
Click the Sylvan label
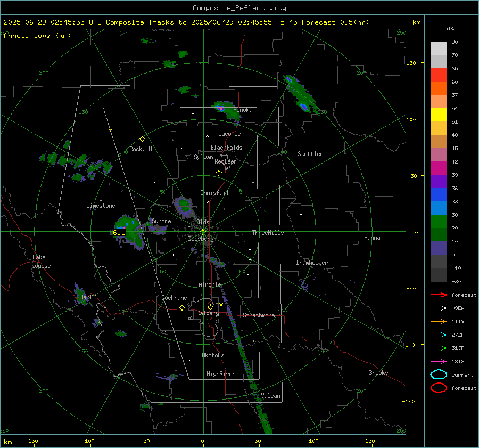point(203,157)
